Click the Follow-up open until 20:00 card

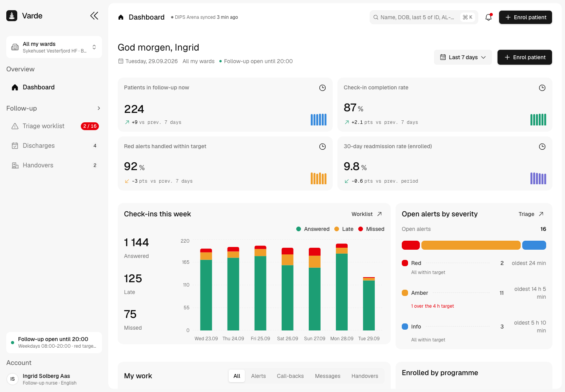point(54,343)
